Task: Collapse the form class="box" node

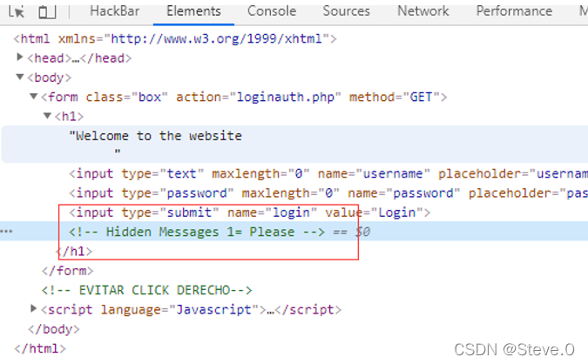Action: [34, 97]
